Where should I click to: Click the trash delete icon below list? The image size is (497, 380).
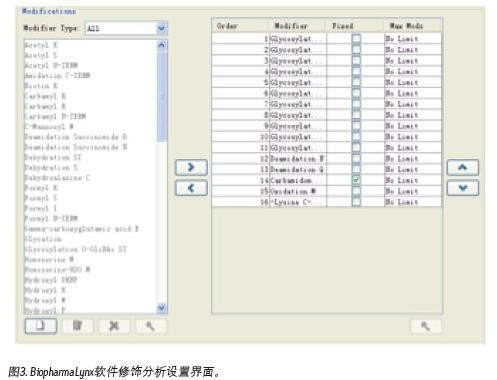click(77, 326)
